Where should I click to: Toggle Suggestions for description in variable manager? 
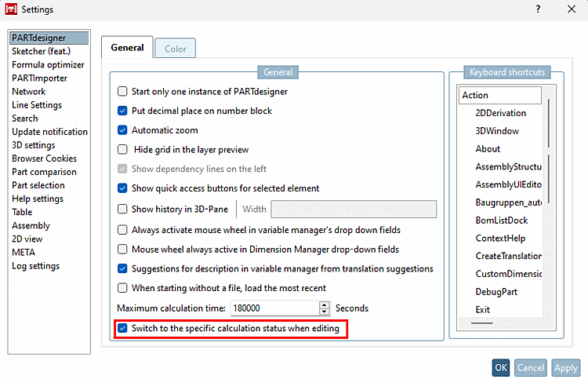[x=122, y=268]
